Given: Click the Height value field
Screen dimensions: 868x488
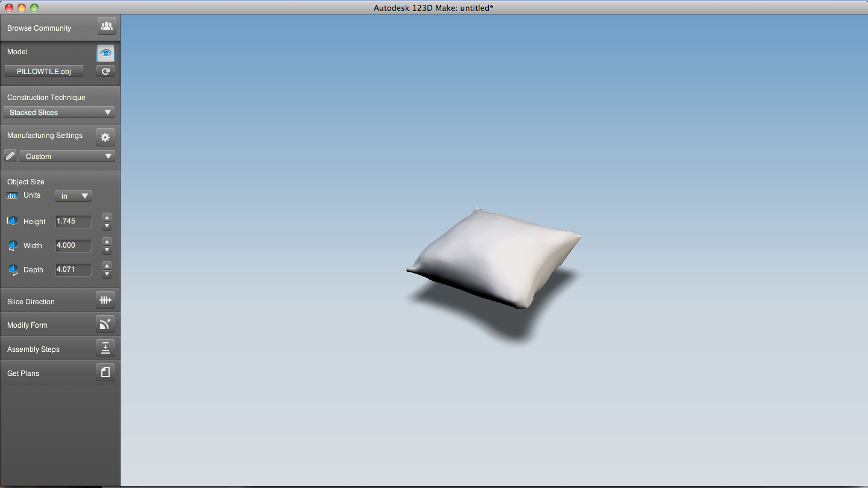Looking at the screenshot, I should [x=74, y=221].
